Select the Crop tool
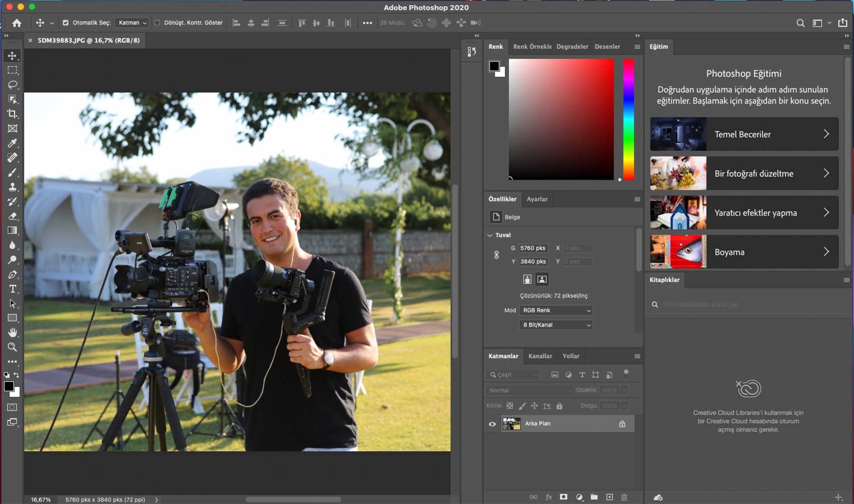854x504 pixels. [x=12, y=114]
